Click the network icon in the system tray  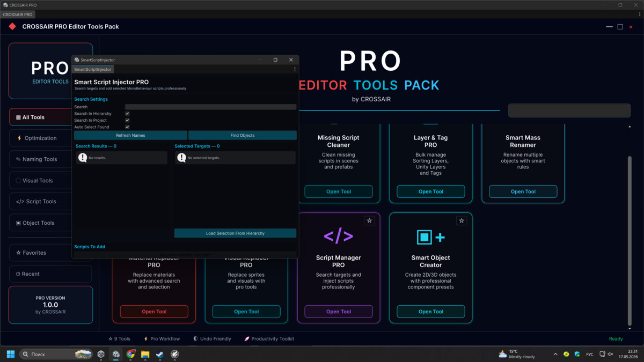602,354
